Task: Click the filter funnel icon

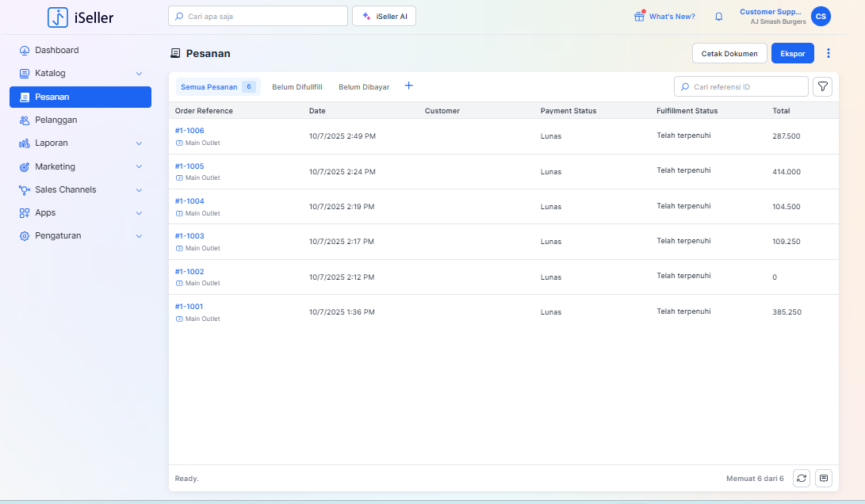Action: [823, 86]
